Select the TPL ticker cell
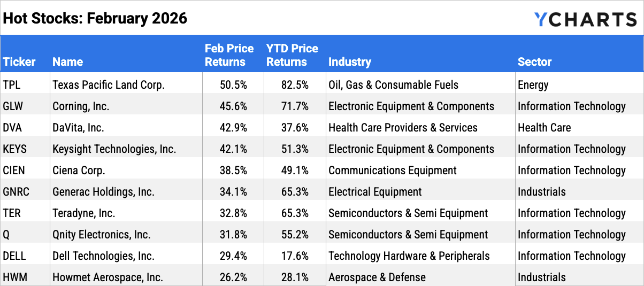The height and width of the screenshot is (286, 644). pos(12,85)
